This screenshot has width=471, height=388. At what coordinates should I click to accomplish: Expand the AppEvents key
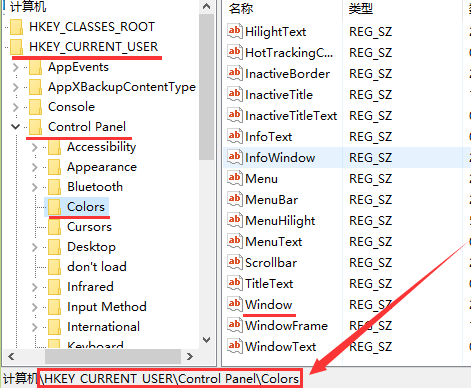pos(15,67)
